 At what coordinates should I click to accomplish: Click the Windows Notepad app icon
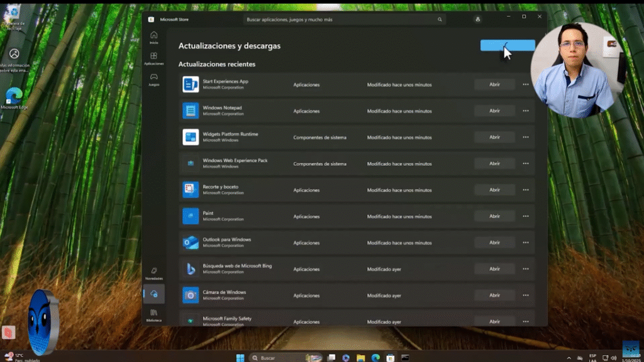[x=191, y=111]
